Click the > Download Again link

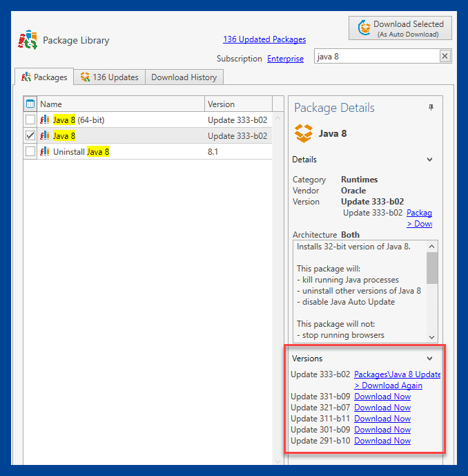pos(388,385)
